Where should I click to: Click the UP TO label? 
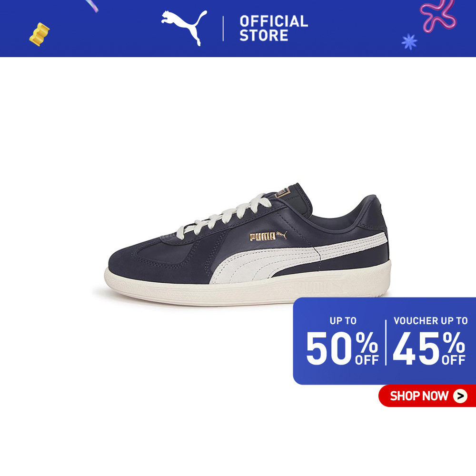point(343,321)
